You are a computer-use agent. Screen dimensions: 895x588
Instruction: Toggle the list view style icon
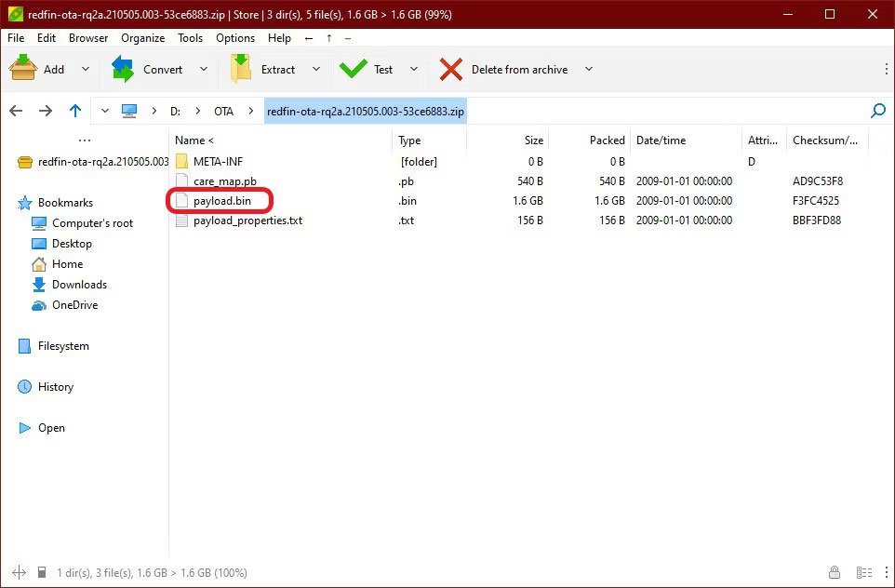pos(864,572)
